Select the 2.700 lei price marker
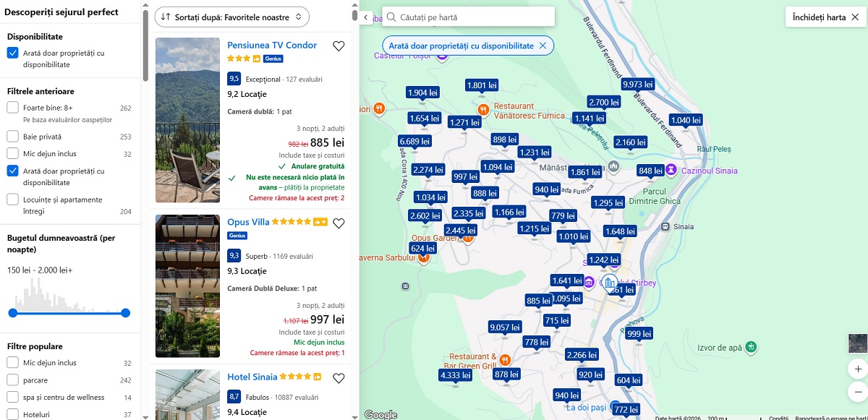The image size is (868, 420). [x=603, y=102]
